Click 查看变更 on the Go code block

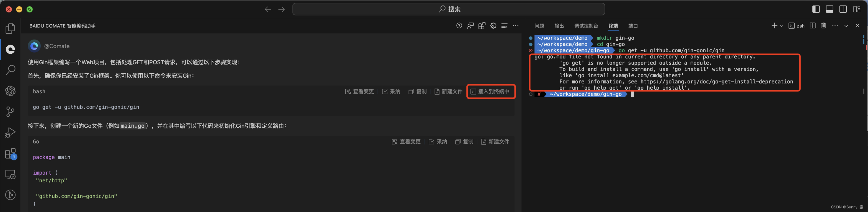click(x=406, y=141)
